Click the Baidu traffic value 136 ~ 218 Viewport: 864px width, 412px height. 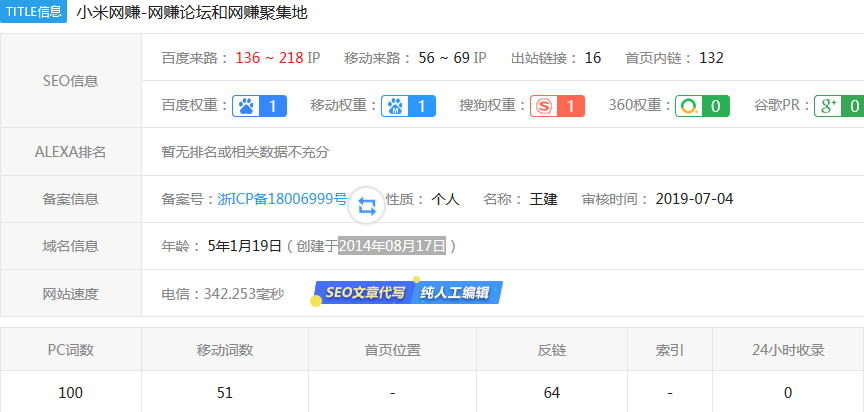pos(269,58)
